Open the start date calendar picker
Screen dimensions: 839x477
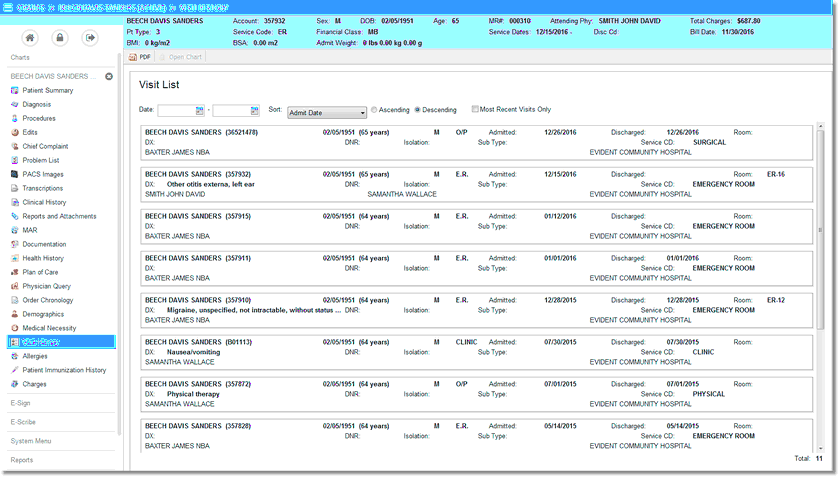200,111
